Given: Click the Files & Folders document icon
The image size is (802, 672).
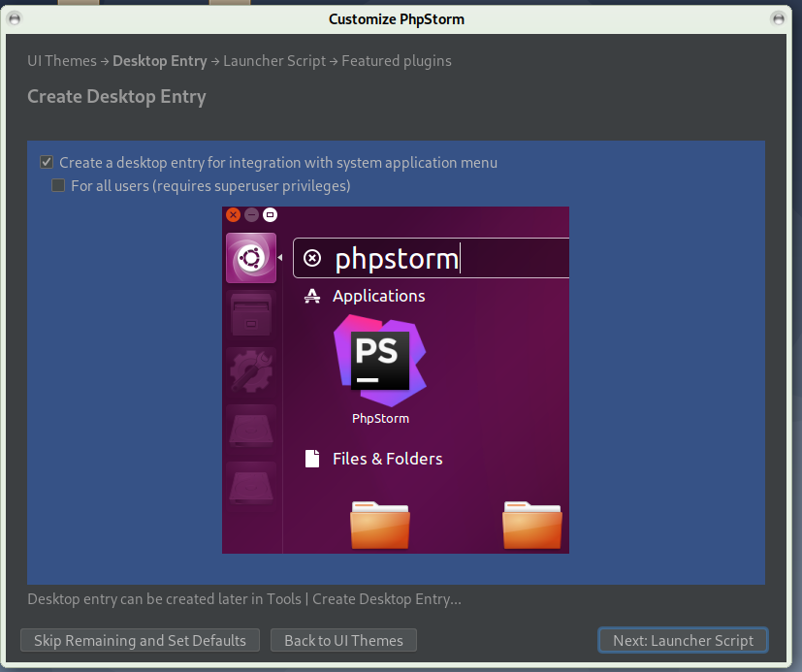Looking at the screenshot, I should tap(312, 459).
